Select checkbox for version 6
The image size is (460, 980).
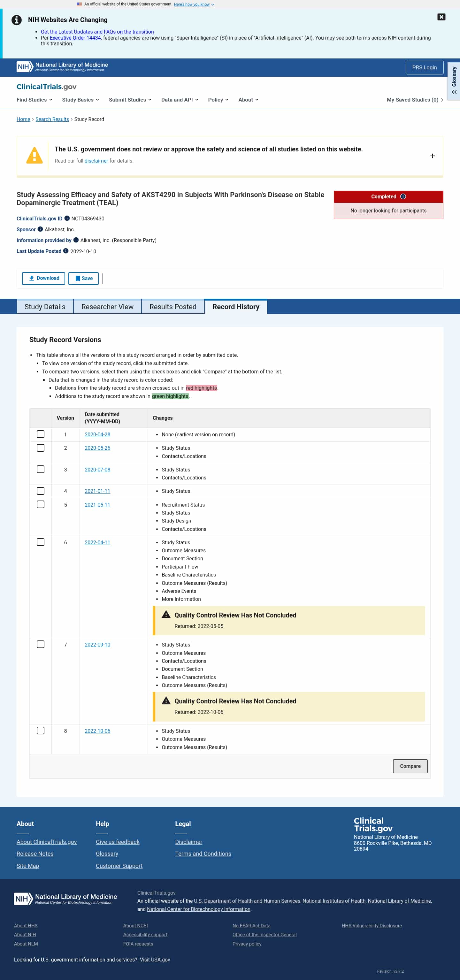pos(40,542)
